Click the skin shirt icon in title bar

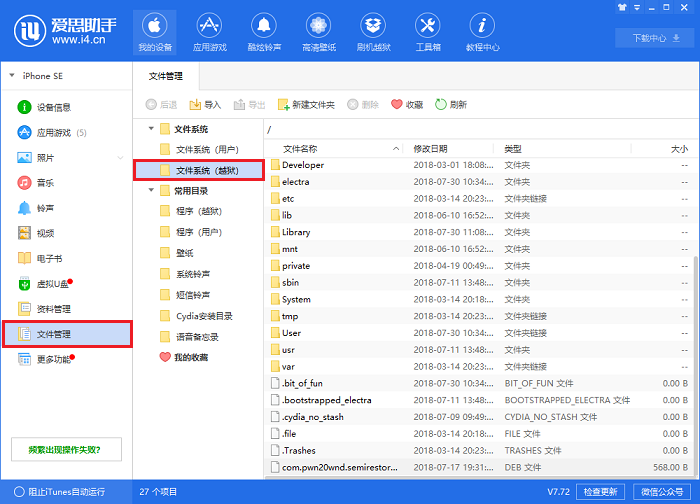[x=622, y=8]
